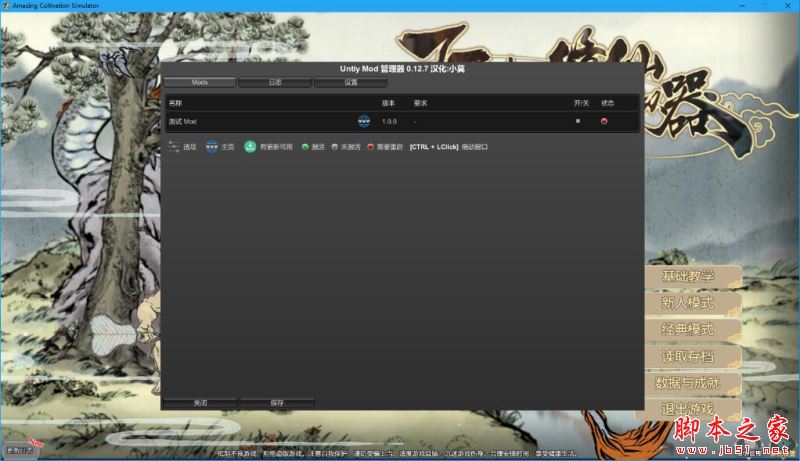The width and height of the screenshot is (800, 461).
Task: Open the 设置 settings tab
Action: coord(351,82)
